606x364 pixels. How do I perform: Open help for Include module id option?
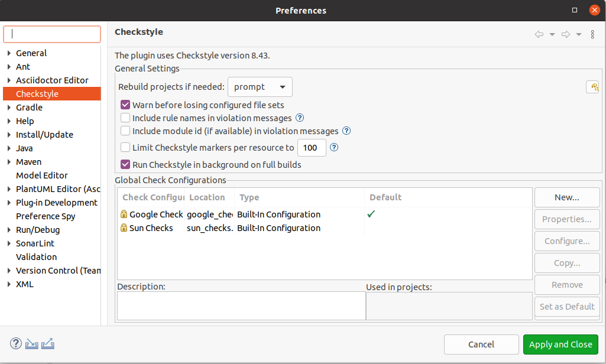pyautogui.click(x=346, y=131)
